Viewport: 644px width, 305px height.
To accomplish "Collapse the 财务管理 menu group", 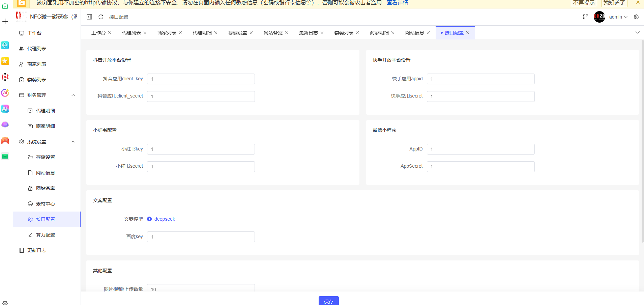I will (x=73, y=95).
